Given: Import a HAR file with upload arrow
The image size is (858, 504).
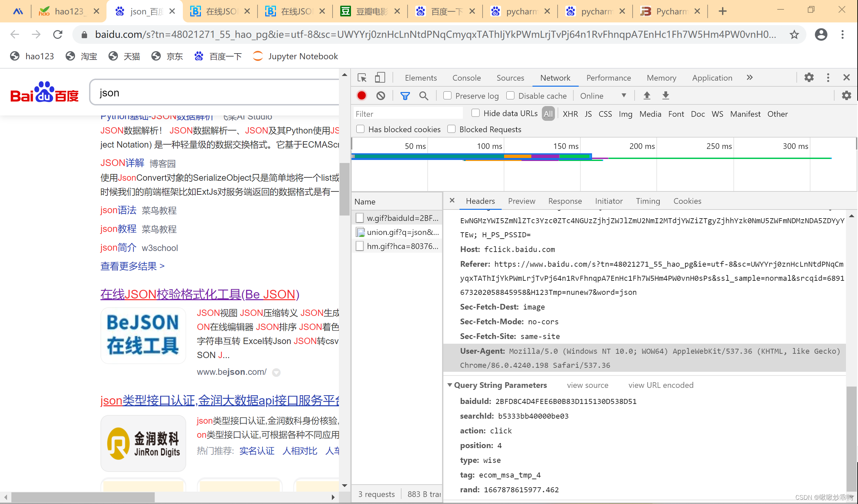Looking at the screenshot, I should 647,96.
